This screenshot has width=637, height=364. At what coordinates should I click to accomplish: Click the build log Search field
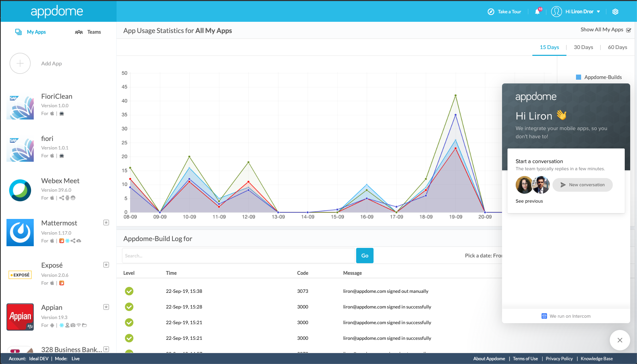pos(238,256)
